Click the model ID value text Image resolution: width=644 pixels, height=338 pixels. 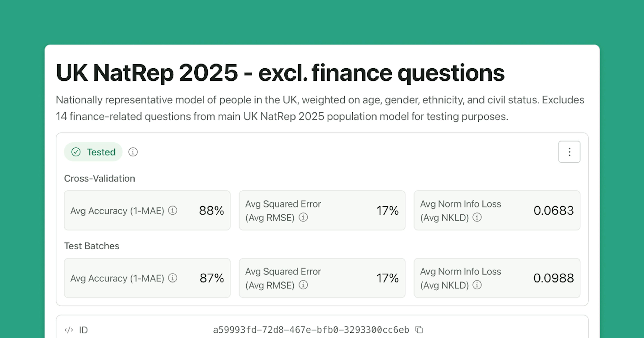coord(311,330)
